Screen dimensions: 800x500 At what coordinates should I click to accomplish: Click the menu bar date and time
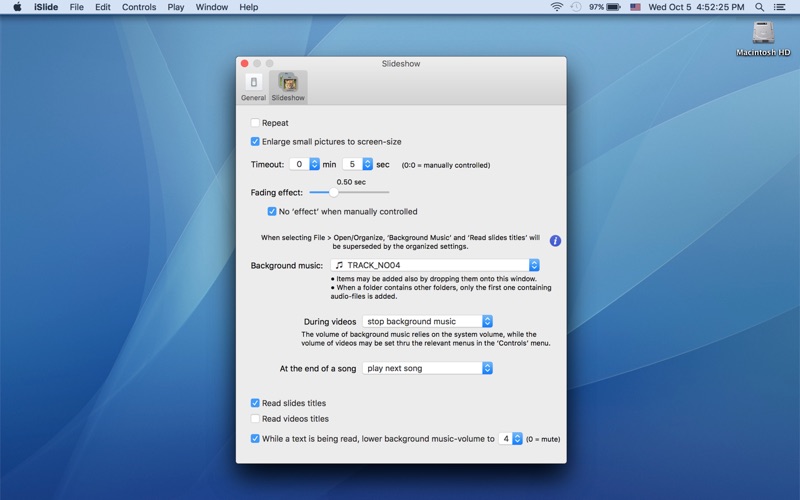click(x=696, y=7)
